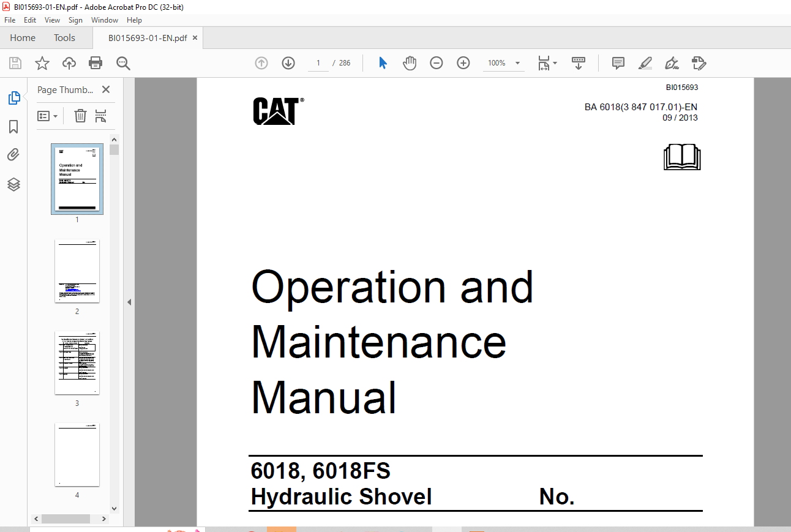Zoom in with the plus icon
The height and width of the screenshot is (532, 791).
[463, 63]
